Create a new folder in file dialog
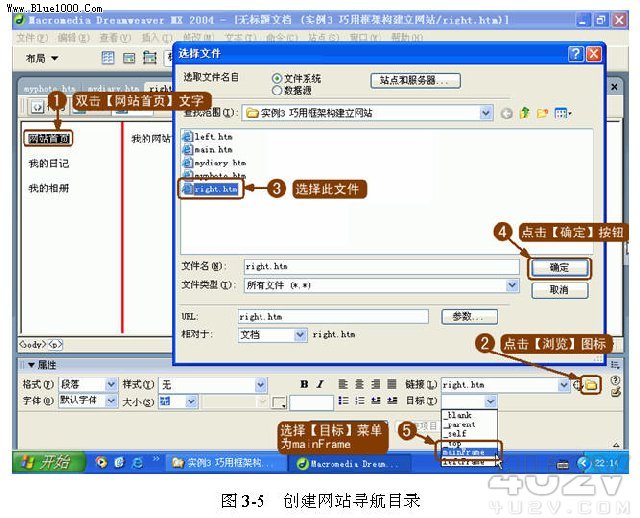 pos(541,113)
